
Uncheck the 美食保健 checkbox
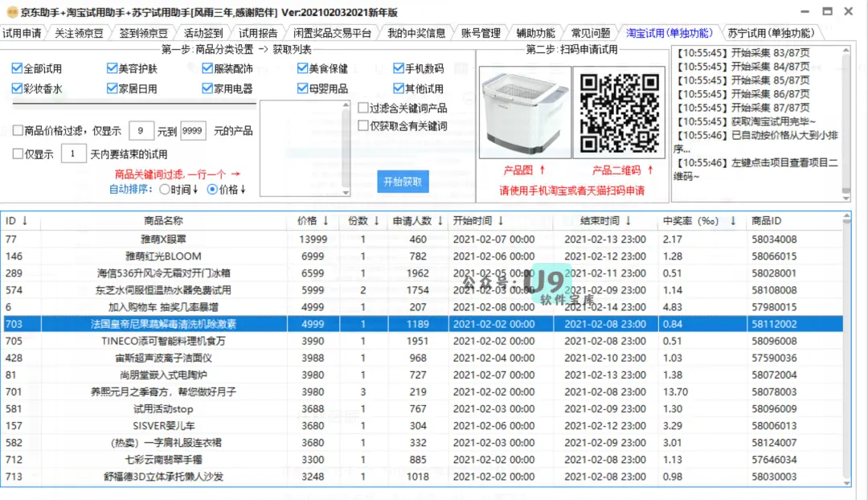tap(302, 68)
